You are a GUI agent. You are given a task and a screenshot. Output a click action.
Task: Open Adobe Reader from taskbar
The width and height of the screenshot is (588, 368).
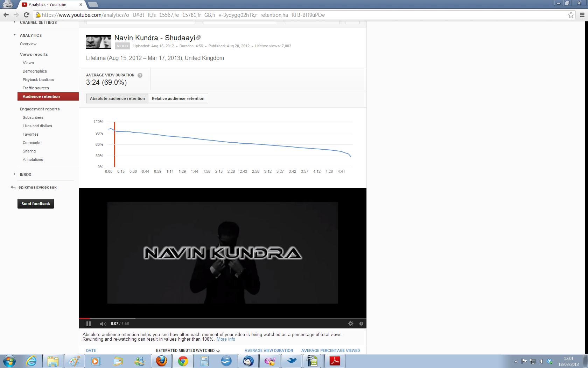335,361
